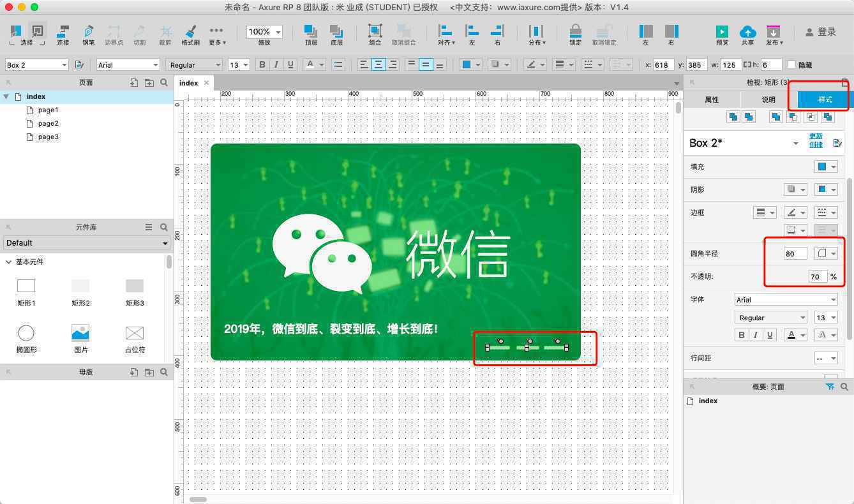The height and width of the screenshot is (504, 854).
Task: Collapse the 基本元件 widget group
Action: click(8, 262)
